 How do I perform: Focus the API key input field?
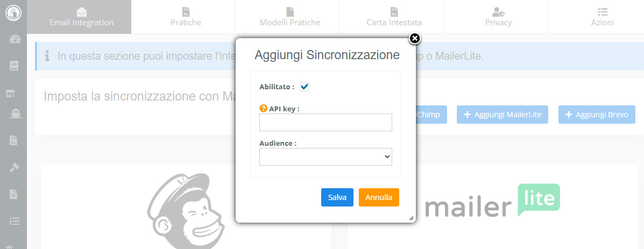coord(325,122)
